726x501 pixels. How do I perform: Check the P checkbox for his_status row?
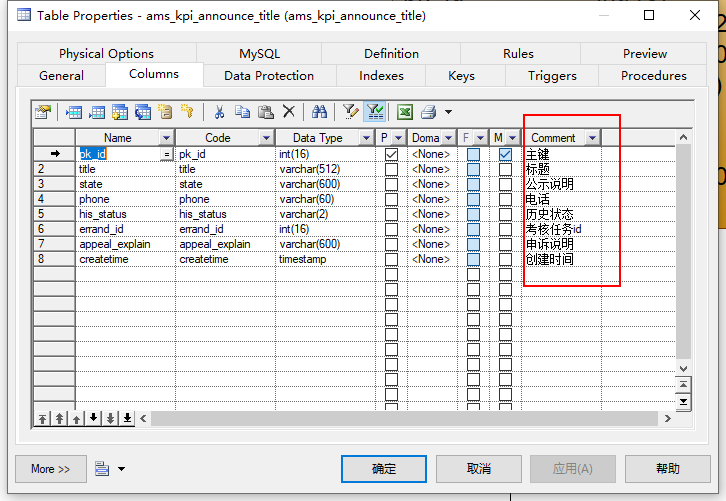tap(391, 214)
